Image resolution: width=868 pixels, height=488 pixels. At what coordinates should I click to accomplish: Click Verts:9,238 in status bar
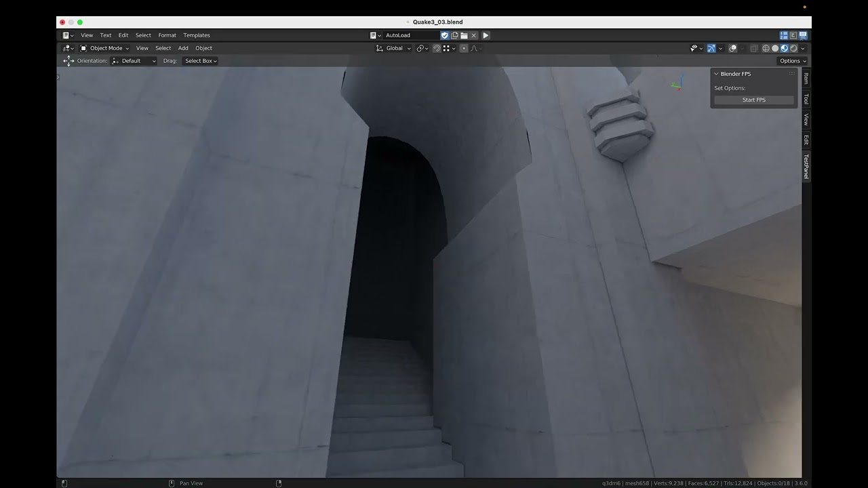click(x=669, y=483)
